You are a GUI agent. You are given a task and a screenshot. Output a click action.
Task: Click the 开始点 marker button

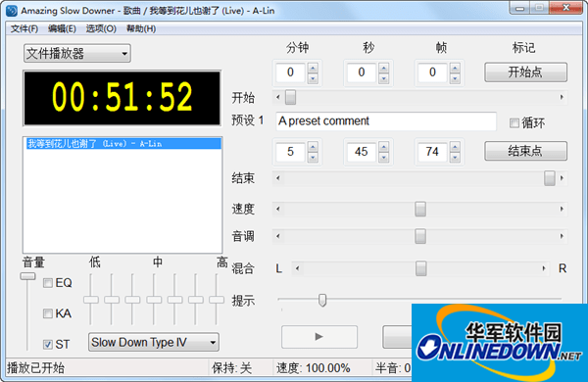[x=525, y=72]
